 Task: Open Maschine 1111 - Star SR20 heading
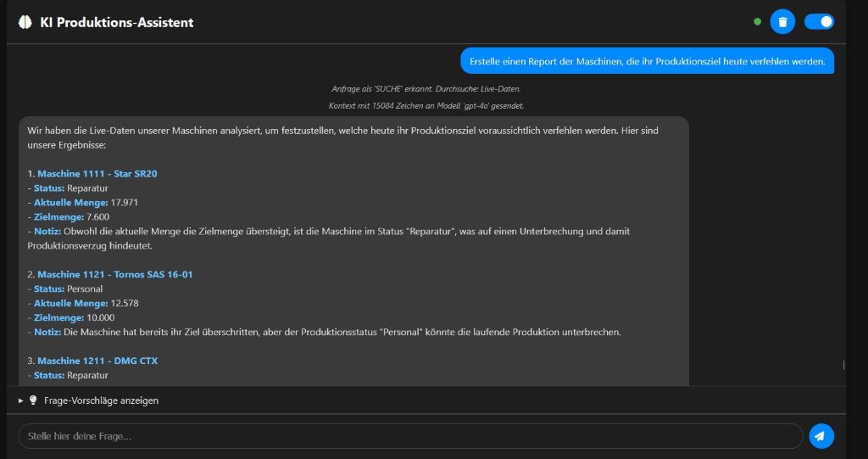click(x=97, y=174)
